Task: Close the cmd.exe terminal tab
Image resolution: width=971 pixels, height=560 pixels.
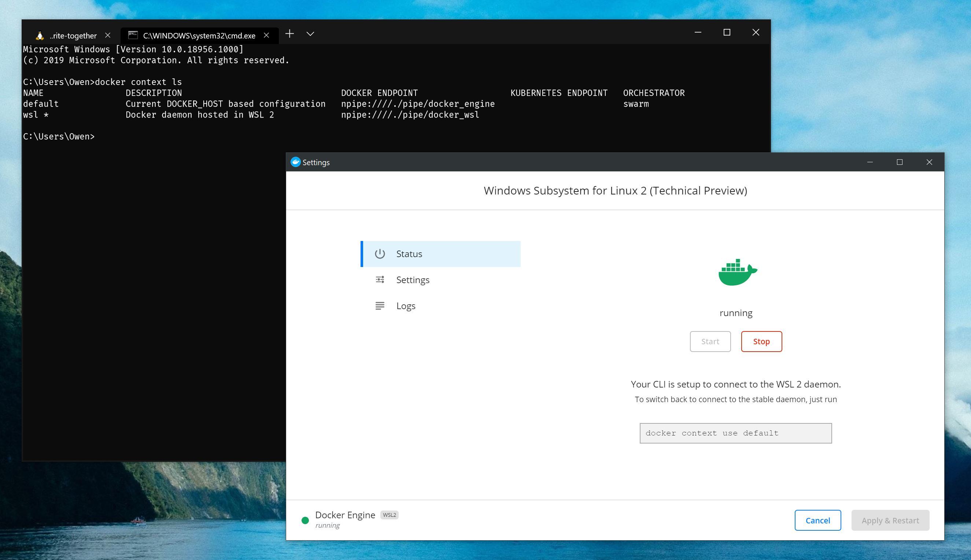Action: coord(266,36)
